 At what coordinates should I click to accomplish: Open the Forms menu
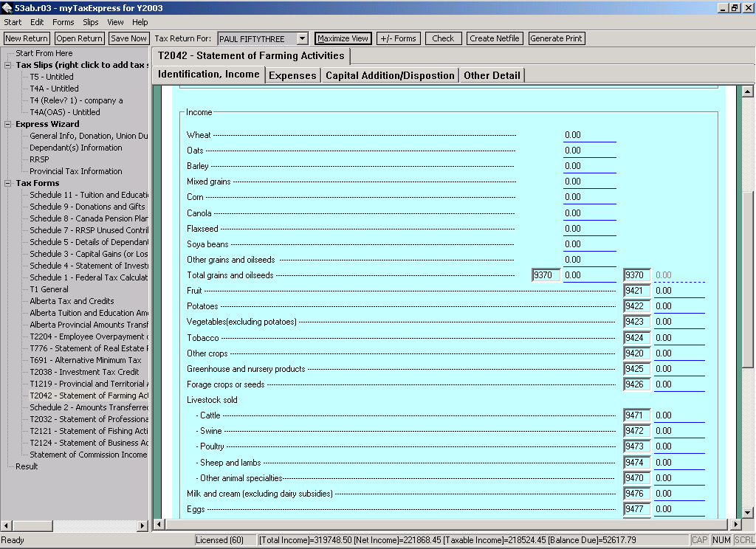click(63, 22)
